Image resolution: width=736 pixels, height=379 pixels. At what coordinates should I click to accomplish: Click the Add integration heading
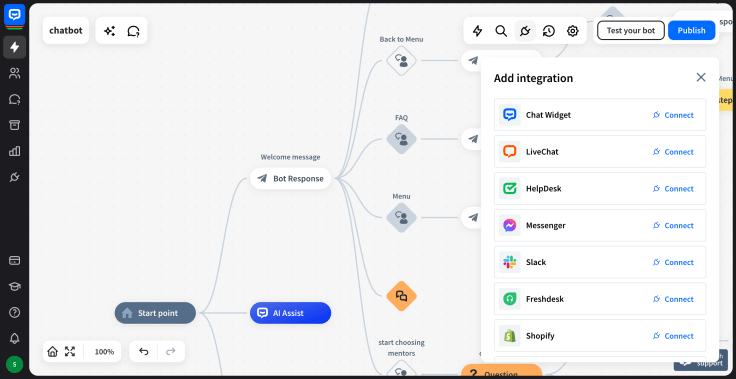pos(533,78)
